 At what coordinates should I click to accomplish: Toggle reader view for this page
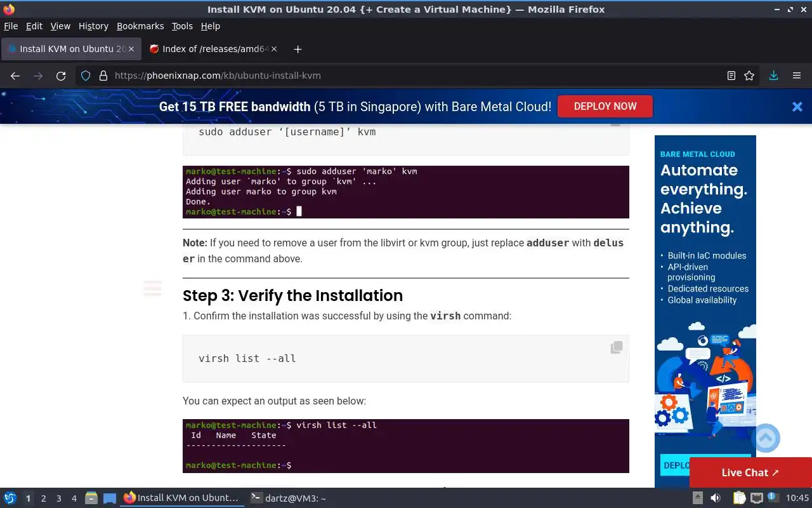point(731,76)
